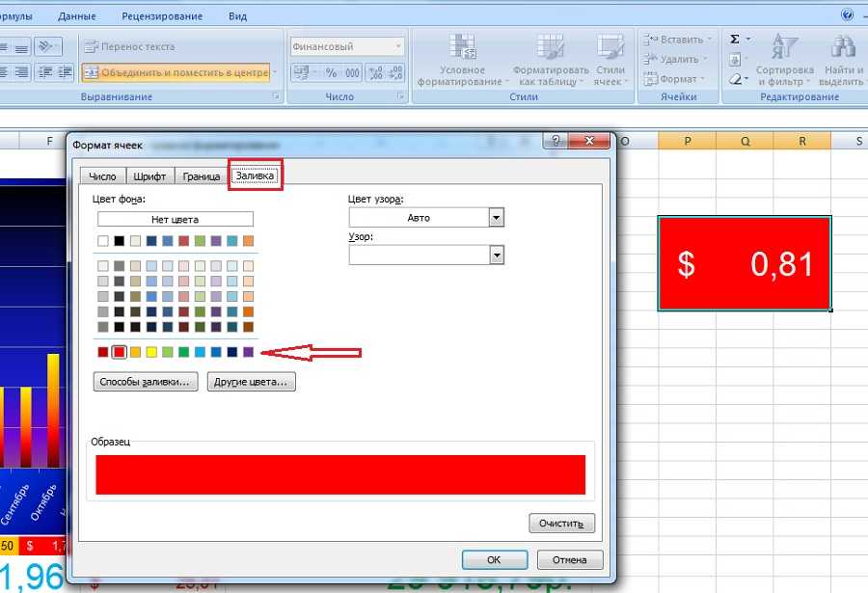Screen dimensions: 868x593
Task: Apply the percent style format
Action: pyautogui.click(x=331, y=73)
